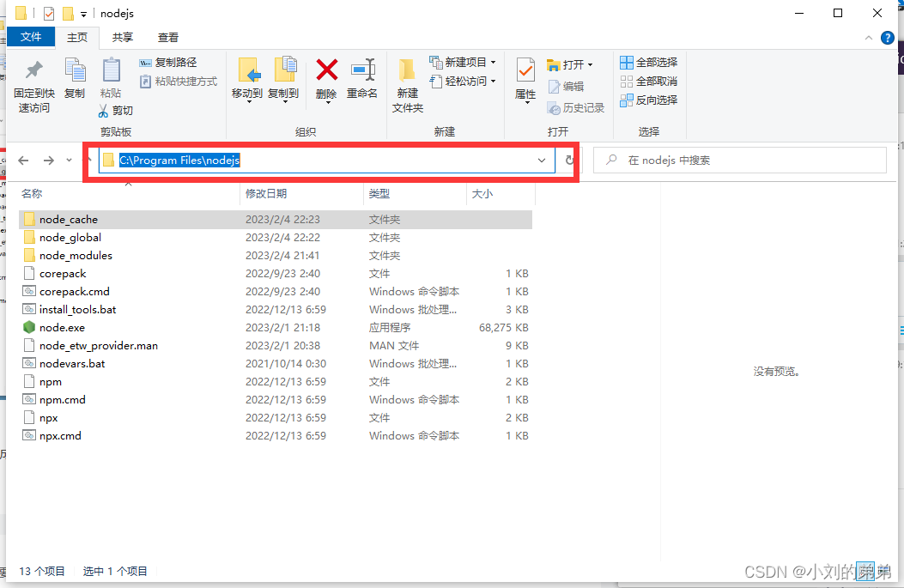Select the npm file (no extension)

276,382
